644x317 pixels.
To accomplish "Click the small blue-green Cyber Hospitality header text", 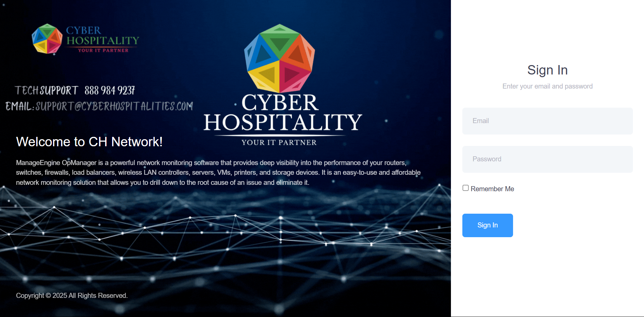I will (x=102, y=36).
